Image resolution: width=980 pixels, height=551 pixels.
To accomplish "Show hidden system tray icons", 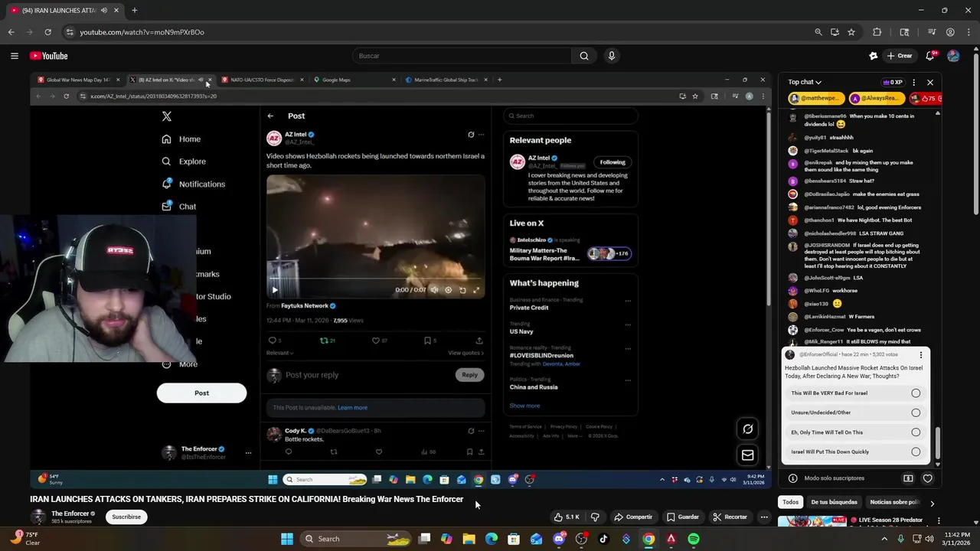I will [x=884, y=539].
